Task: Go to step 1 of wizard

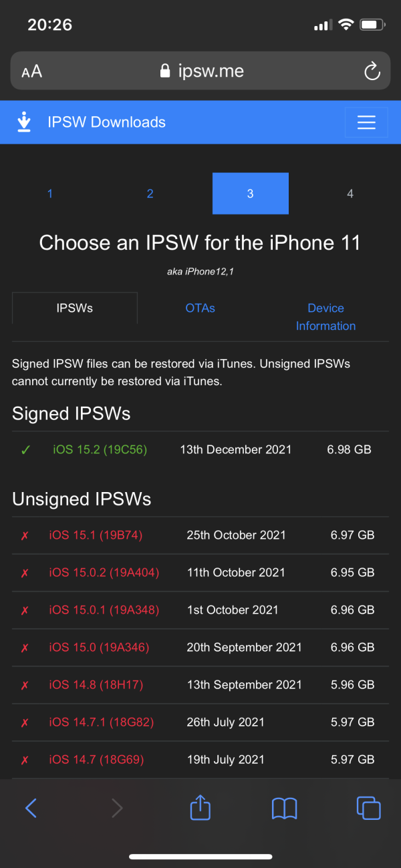Action: coord(50,194)
